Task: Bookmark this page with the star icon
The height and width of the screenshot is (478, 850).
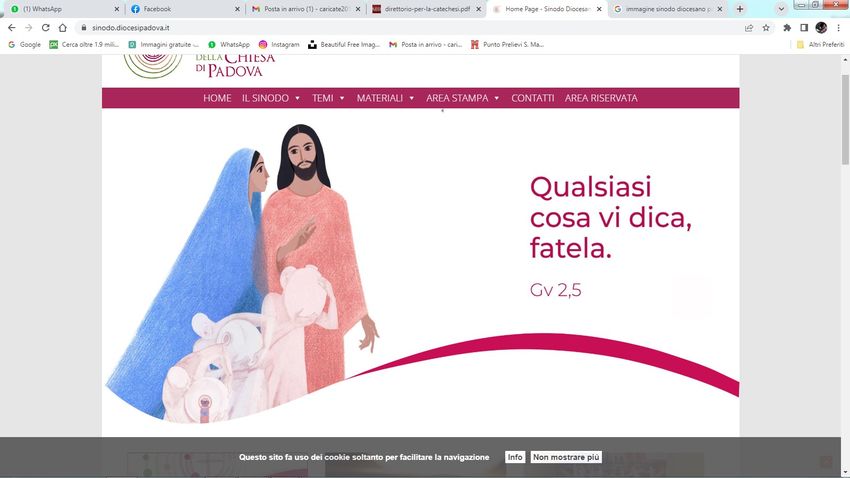Action: 766,28
